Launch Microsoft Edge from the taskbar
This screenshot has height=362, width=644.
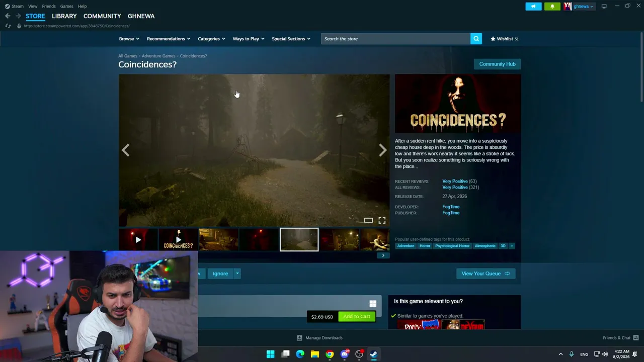pos(300,354)
